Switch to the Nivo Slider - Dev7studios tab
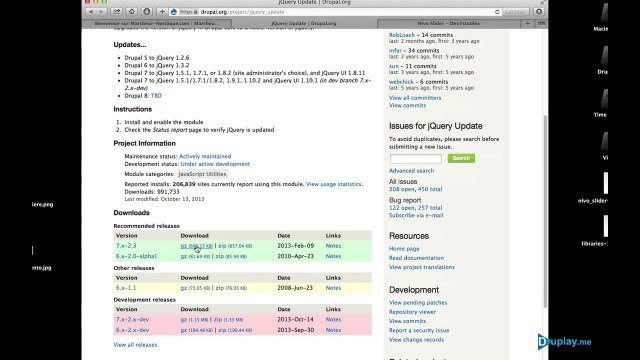This screenshot has height=360, width=640. click(449, 23)
